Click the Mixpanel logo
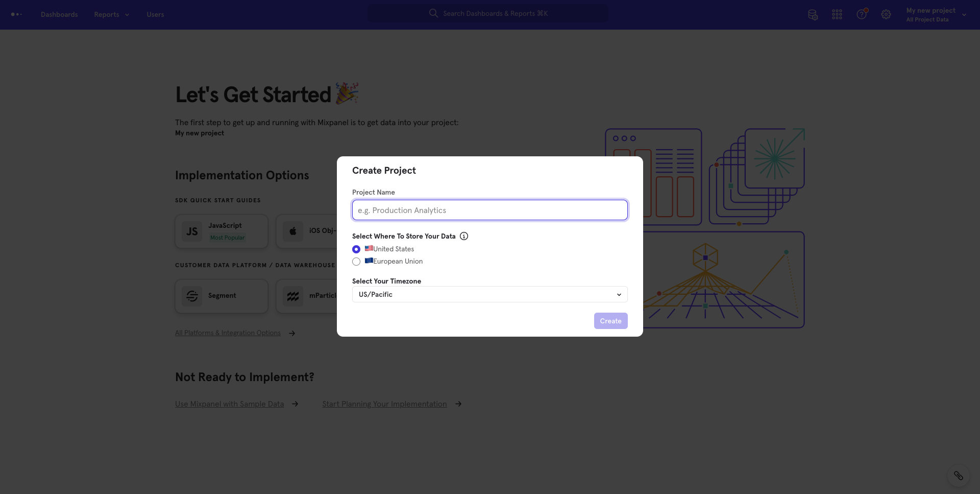This screenshot has height=494, width=980. pyautogui.click(x=16, y=14)
